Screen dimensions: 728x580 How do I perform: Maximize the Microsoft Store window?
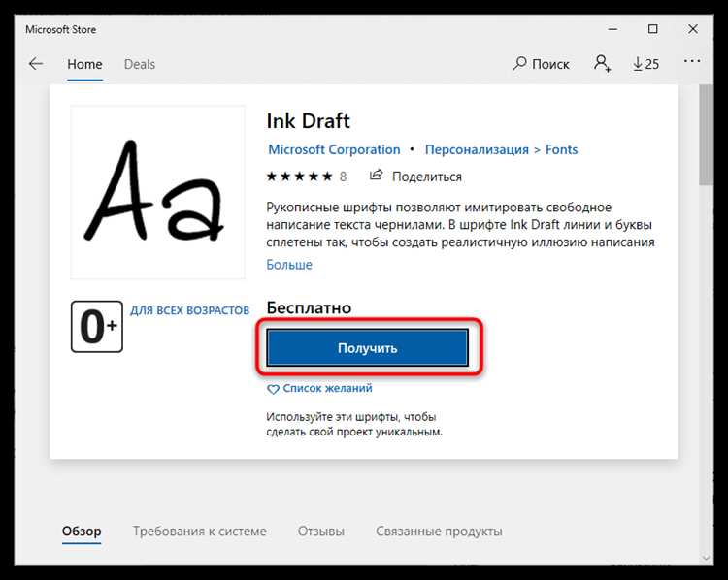pyautogui.click(x=653, y=29)
